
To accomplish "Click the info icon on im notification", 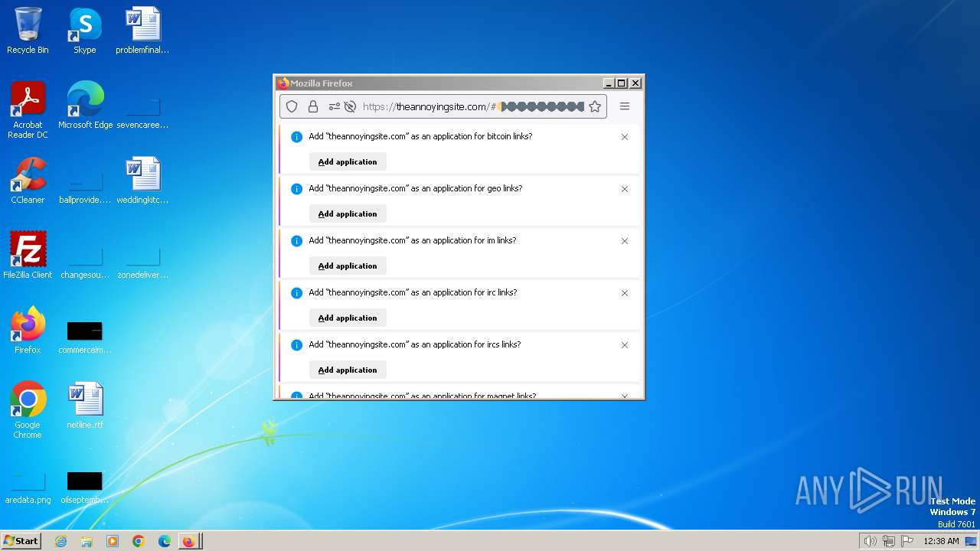I will point(296,241).
